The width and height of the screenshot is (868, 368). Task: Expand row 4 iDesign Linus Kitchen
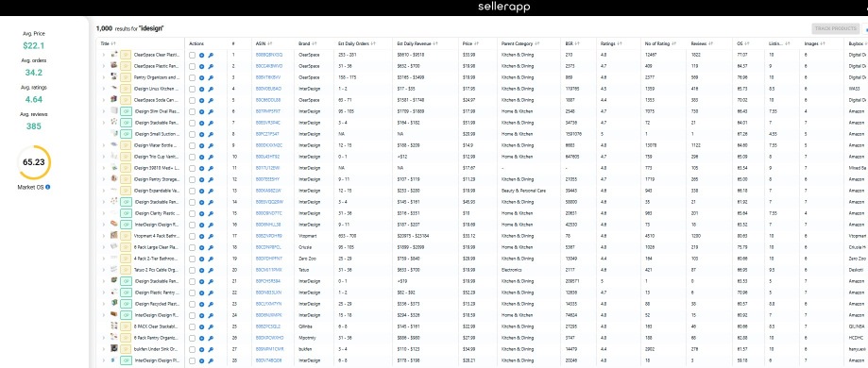click(x=103, y=89)
